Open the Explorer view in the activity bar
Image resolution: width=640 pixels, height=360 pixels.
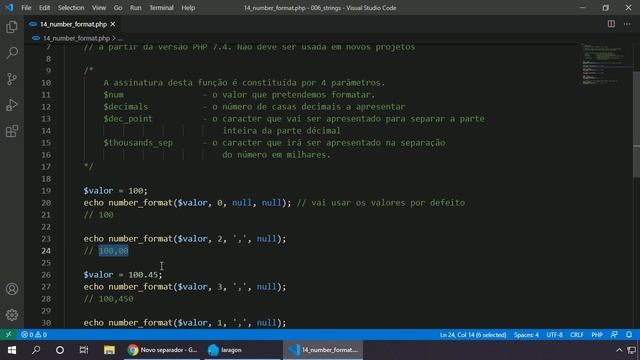(x=12, y=27)
